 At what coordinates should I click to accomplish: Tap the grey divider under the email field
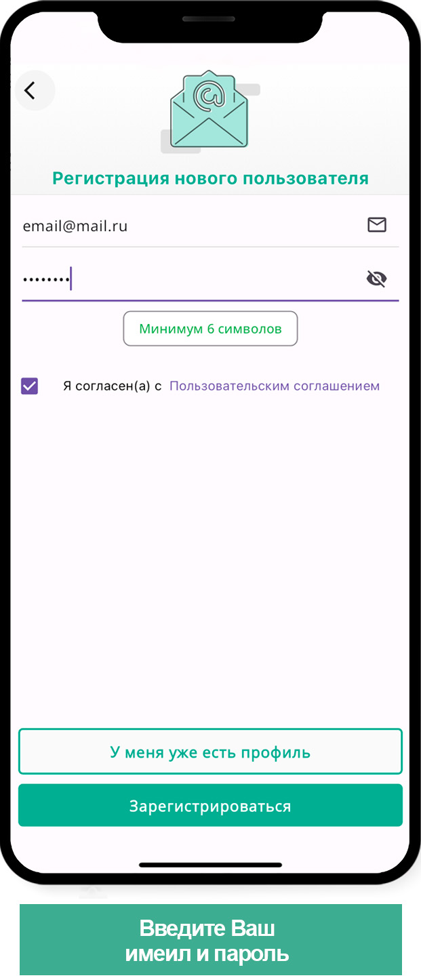pos(210,247)
